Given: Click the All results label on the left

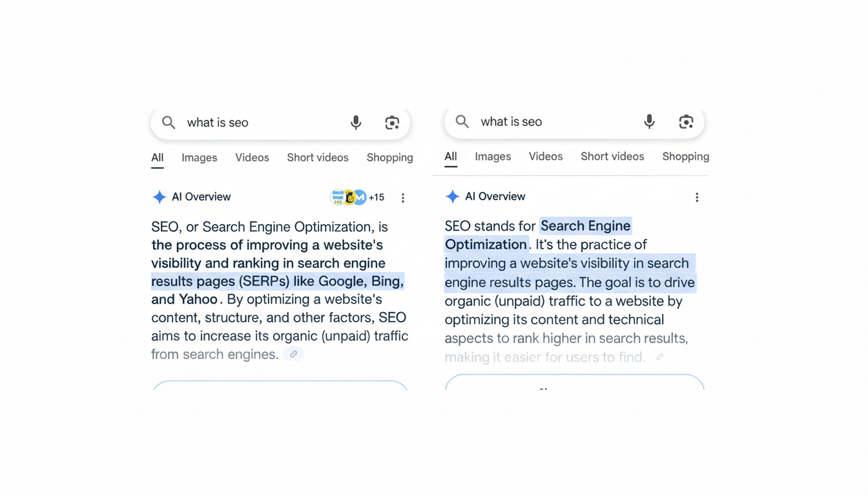Looking at the screenshot, I should [x=157, y=157].
